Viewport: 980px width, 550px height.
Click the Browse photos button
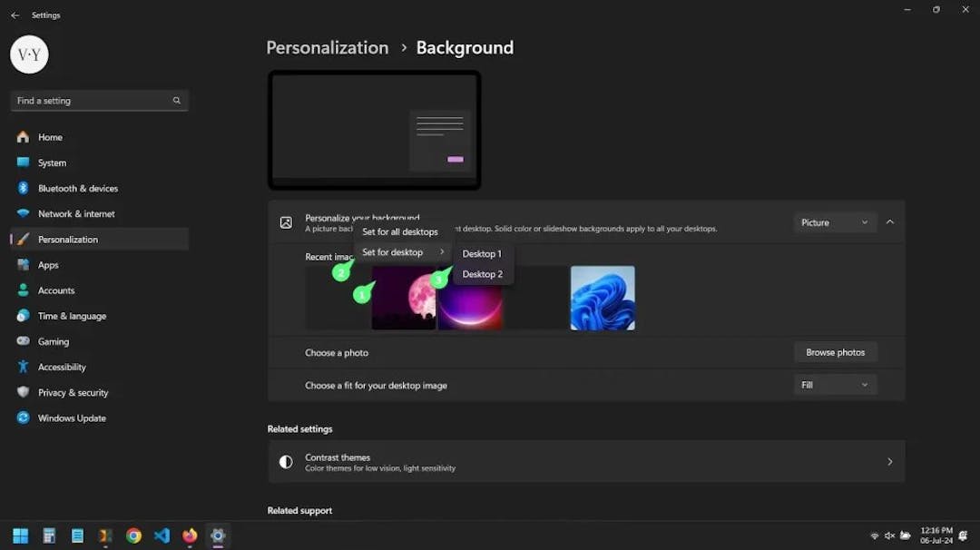[834, 352]
